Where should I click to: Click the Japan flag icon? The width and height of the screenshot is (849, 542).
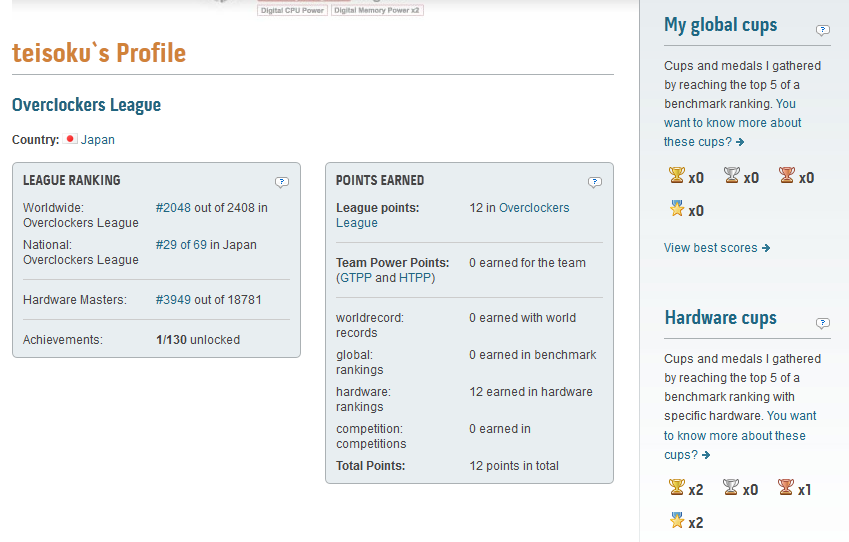click(x=70, y=140)
